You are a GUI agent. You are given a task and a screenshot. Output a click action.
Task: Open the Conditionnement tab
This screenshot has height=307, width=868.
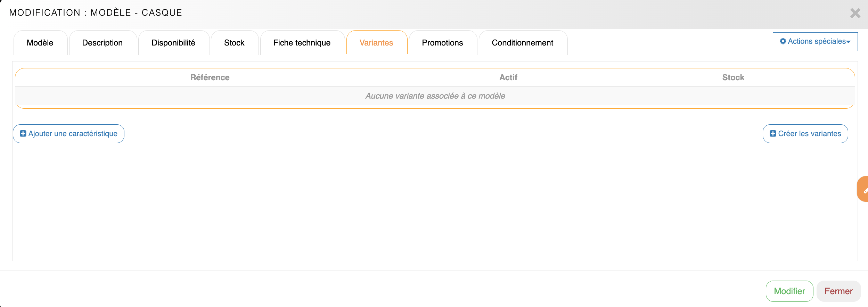(x=522, y=43)
